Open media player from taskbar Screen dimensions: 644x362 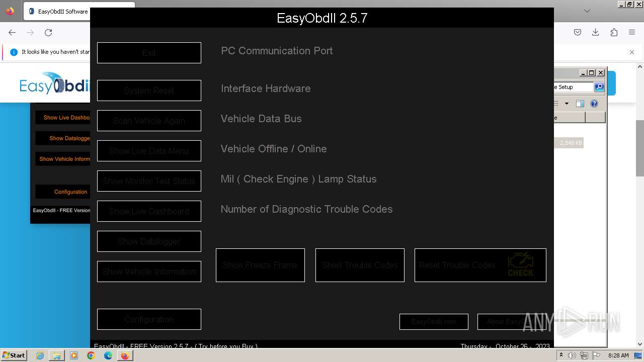(74, 355)
